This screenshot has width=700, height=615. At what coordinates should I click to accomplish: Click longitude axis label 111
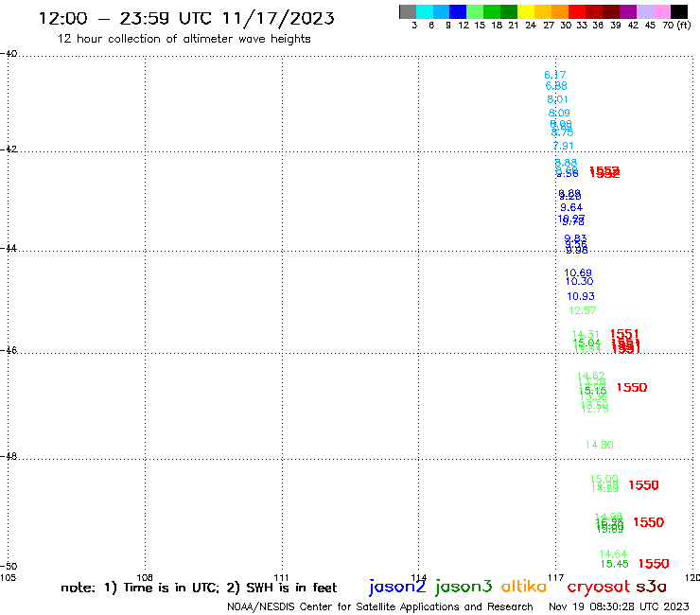(x=281, y=578)
